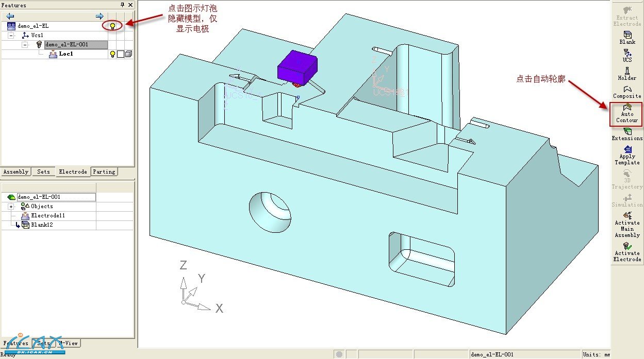
Task: Click the round status bar indicator
Action: coord(339,354)
